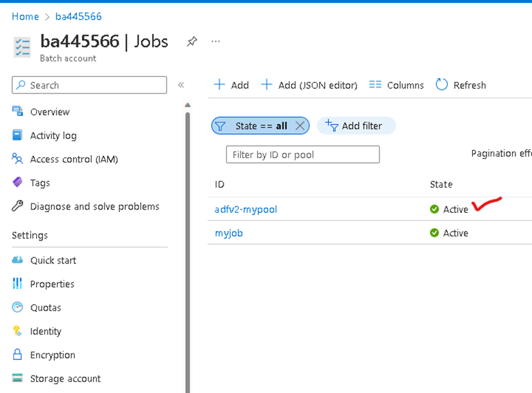
Task: Select Activity log in sidebar
Action: point(53,135)
